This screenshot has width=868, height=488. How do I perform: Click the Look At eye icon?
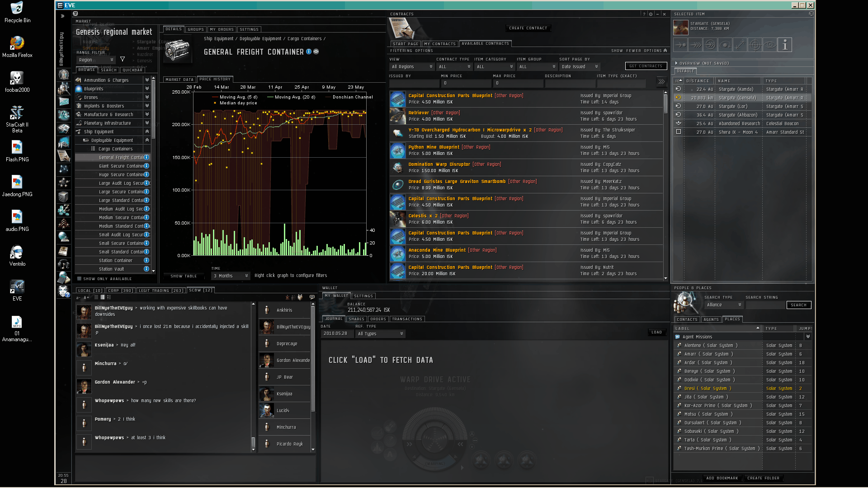click(770, 45)
